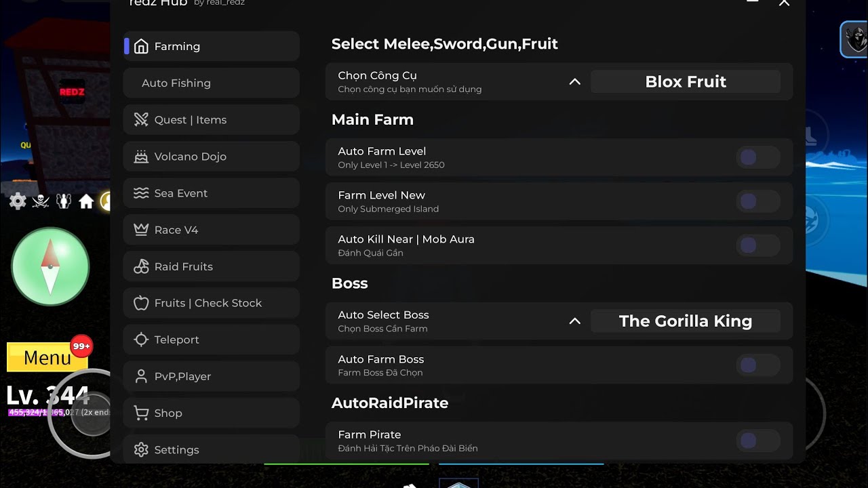Image resolution: width=868 pixels, height=488 pixels.
Task: Toggle Auto Kill Near Mob Aura
Action: coord(758,245)
